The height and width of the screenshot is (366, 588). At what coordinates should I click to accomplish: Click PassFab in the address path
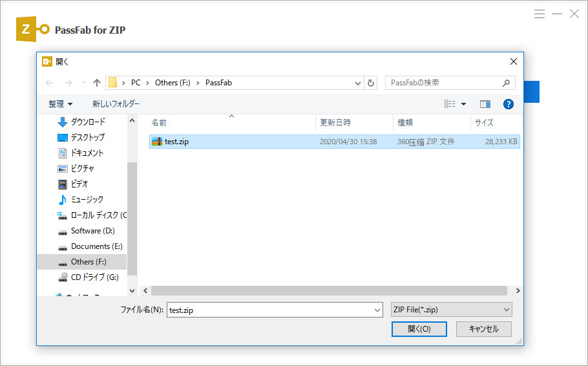pos(218,83)
